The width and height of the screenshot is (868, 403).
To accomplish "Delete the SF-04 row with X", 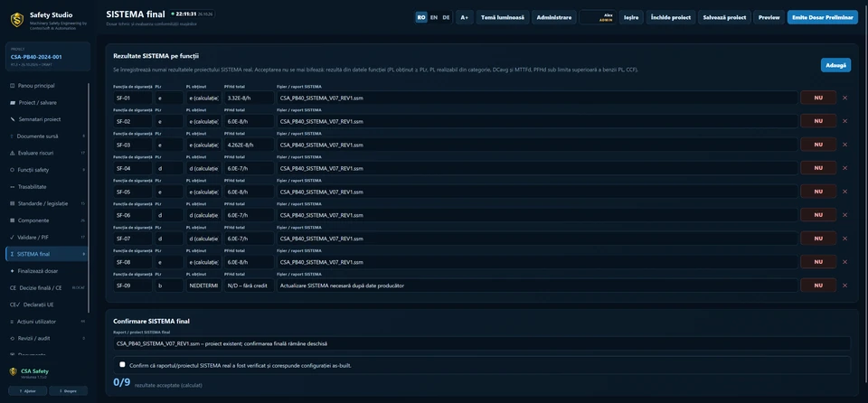I will [844, 168].
